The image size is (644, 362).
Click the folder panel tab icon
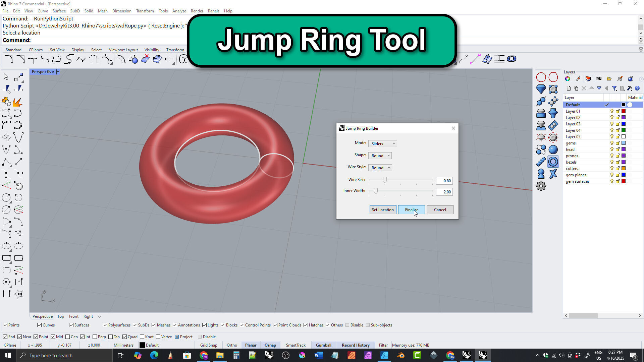609,79
